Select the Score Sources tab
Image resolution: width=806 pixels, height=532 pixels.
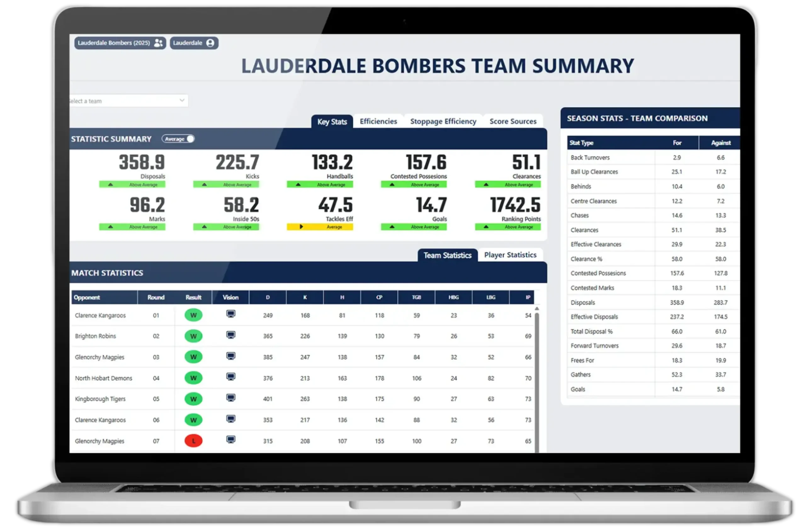click(x=513, y=121)
